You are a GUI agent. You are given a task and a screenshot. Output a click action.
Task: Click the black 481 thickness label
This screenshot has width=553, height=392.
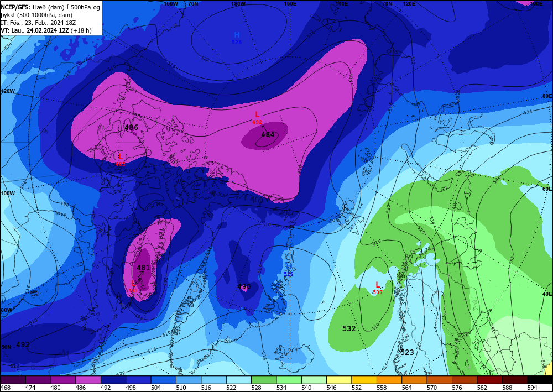click(x=143, y=268)
